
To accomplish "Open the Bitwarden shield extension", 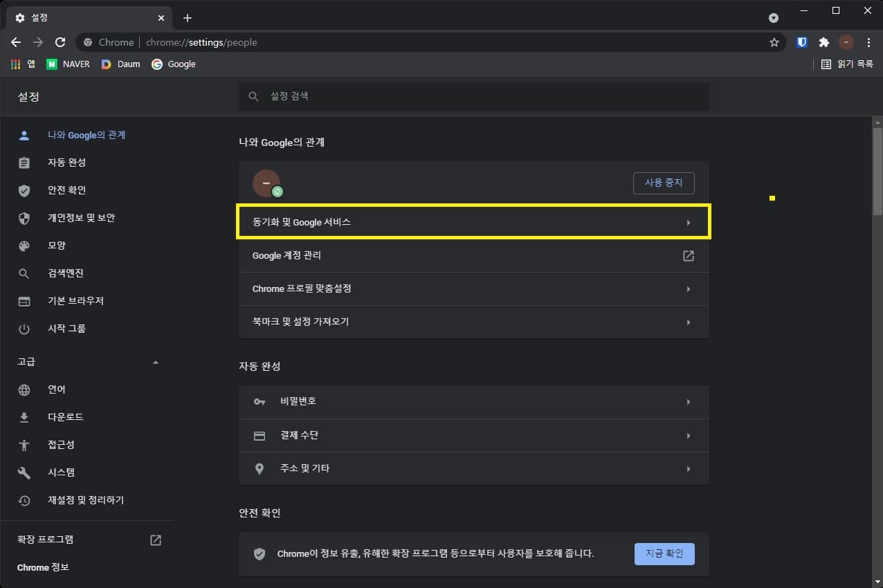I will 802,42.
